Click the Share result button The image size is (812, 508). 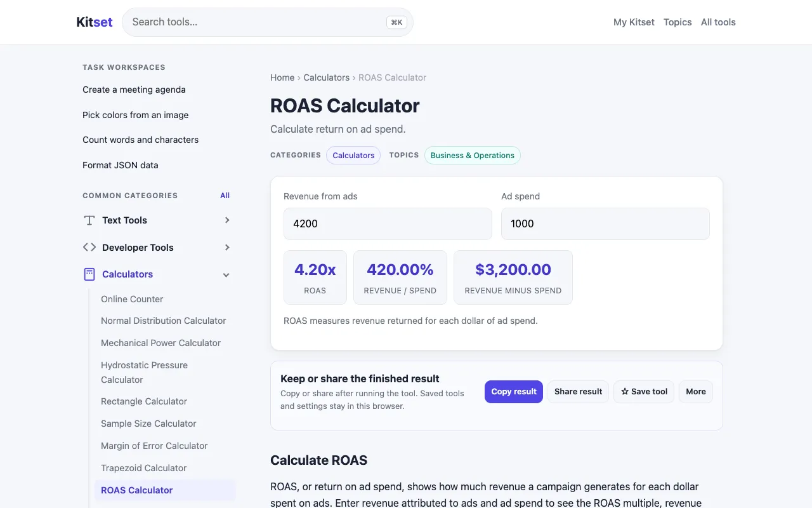click(579, 392)
